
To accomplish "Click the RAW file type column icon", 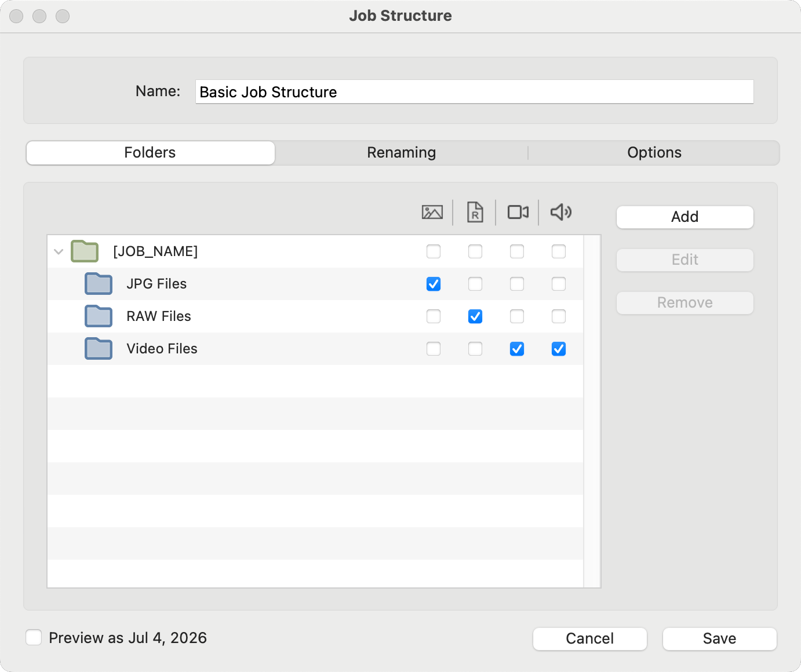I will pos(475,212).
